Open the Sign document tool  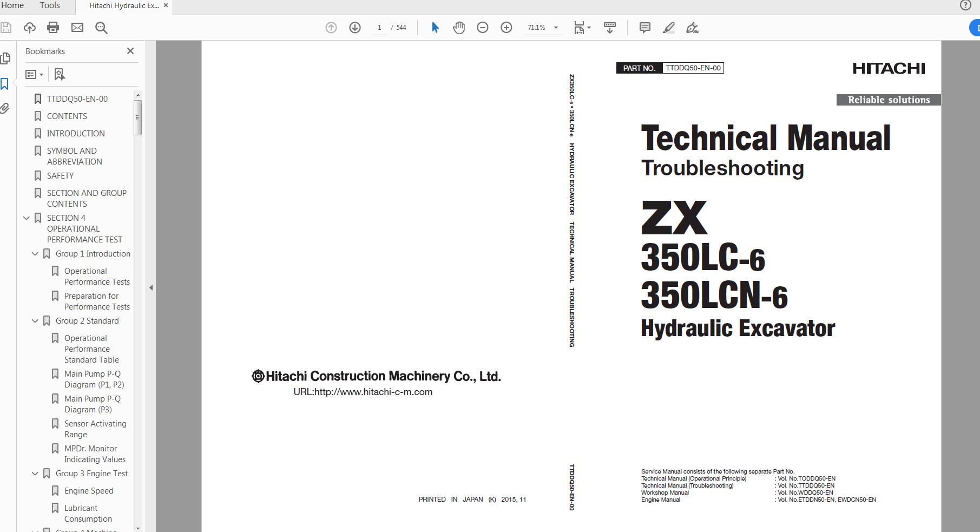(x=693, y=28)
